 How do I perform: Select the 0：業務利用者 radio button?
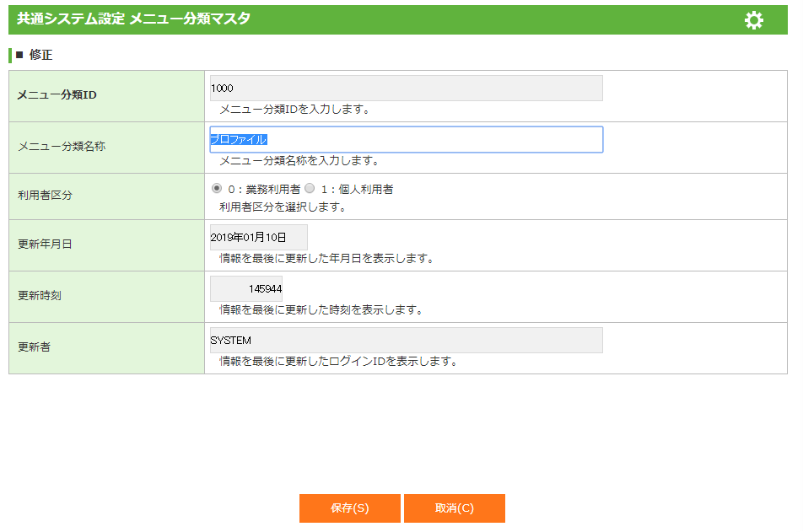click(217, 189)
